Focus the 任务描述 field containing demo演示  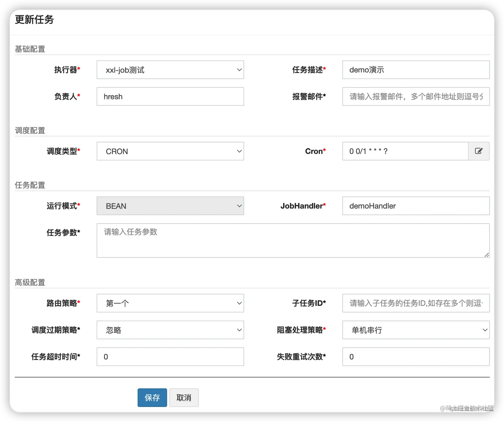[416, 70]
